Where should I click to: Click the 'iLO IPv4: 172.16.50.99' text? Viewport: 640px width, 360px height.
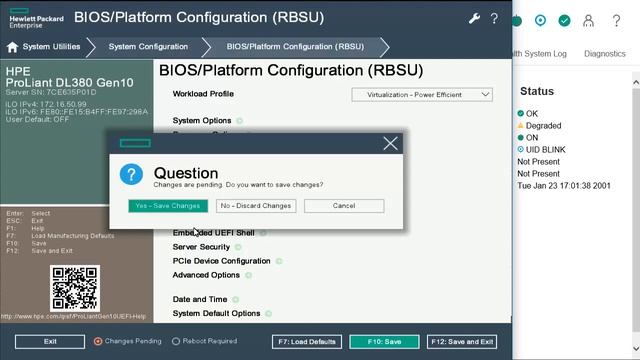tap(46, 104)
